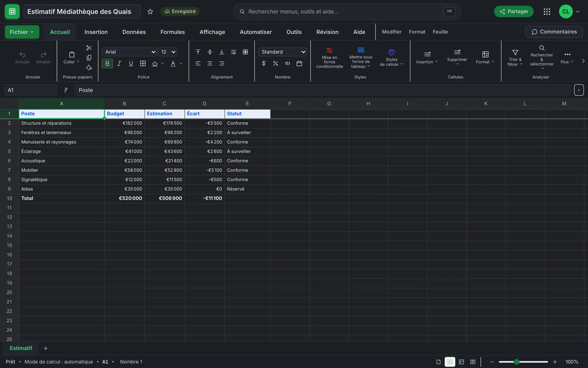
Task: Click the date format calendar icon
Action: tap(299, 63)
